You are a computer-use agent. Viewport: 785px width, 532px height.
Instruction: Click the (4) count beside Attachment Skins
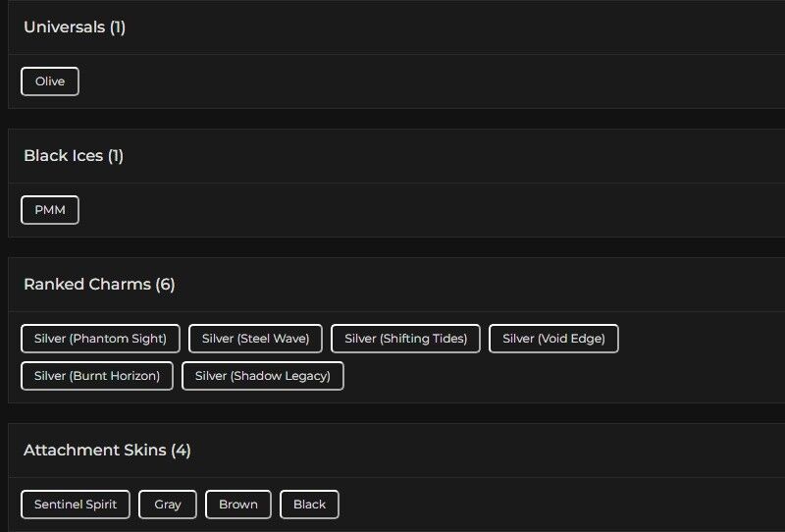pyautogui.click(x=181, y=451)
